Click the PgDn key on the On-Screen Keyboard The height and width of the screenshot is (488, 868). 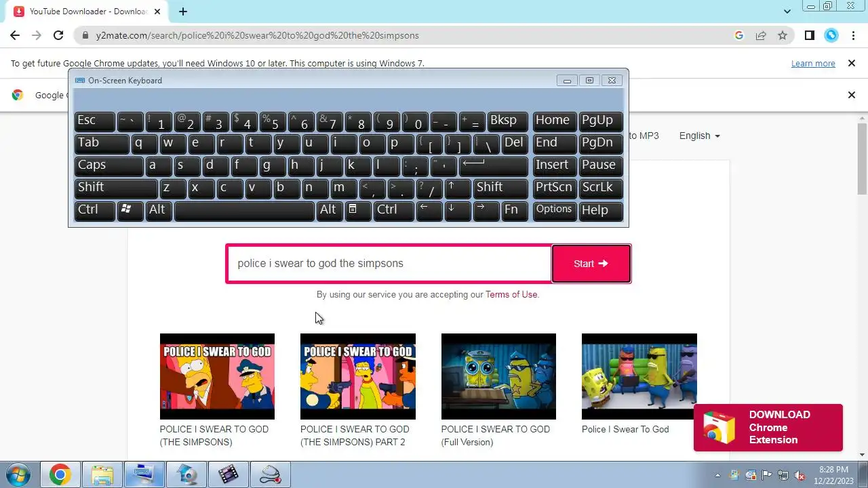[x=601, y=144]
